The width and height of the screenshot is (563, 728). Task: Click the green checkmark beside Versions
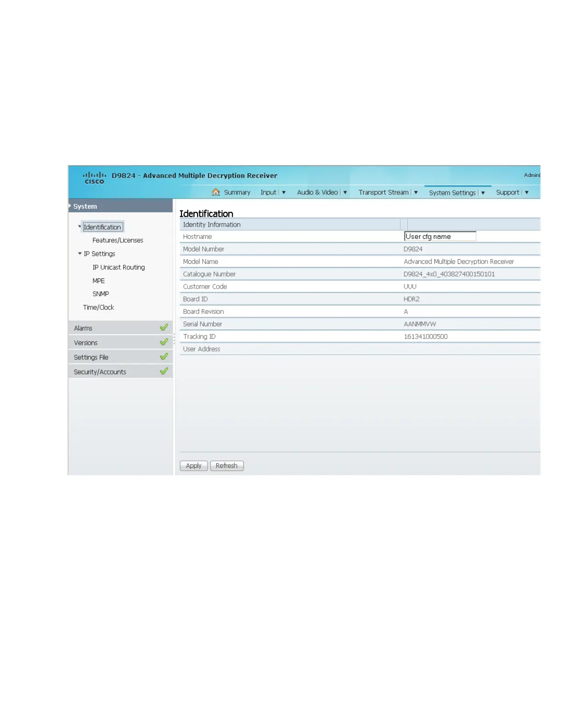[164, 342]
